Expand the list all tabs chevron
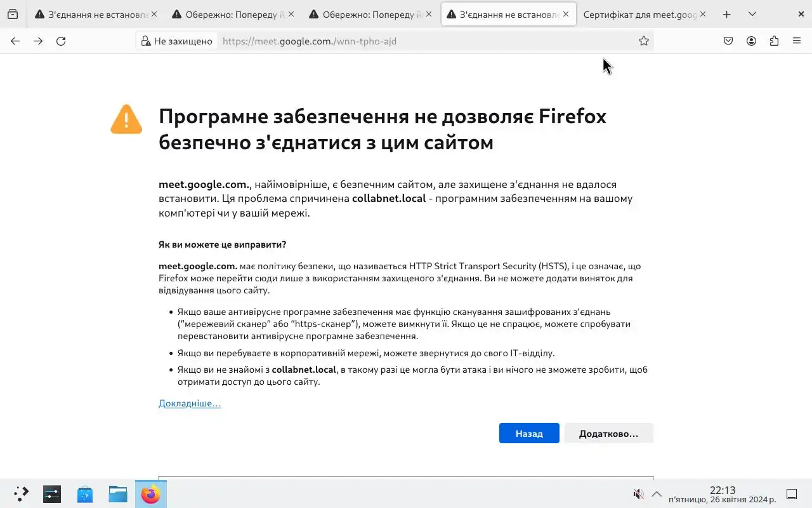The image size is (812, 508). point(752,14)
